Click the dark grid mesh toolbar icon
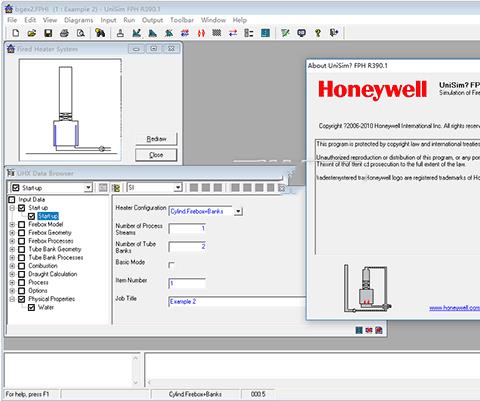 click(217, 33)
